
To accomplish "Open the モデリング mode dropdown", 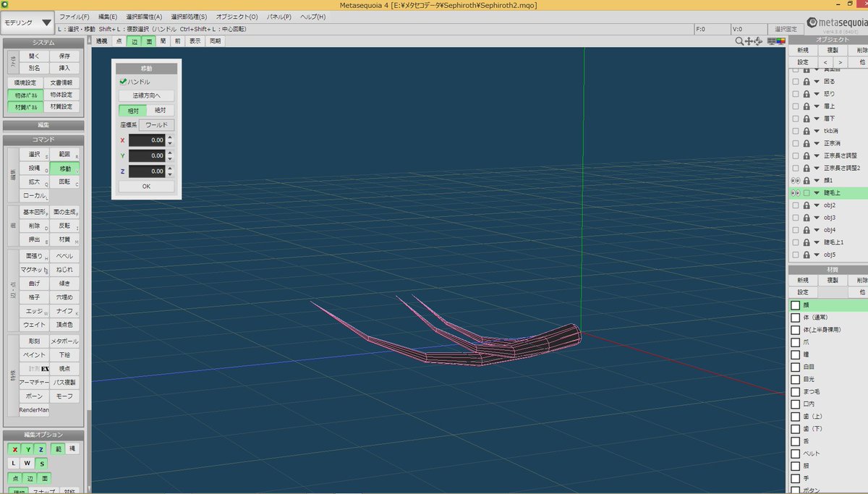I will coord(27,22).
